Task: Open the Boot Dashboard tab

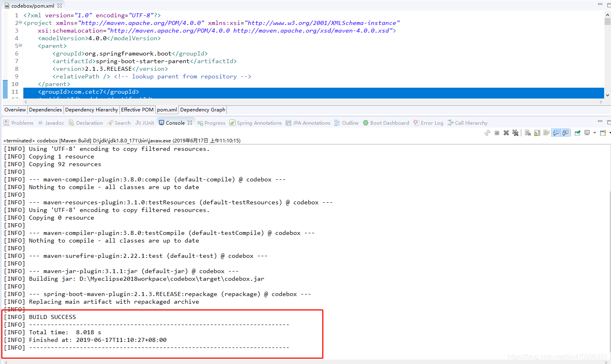Action: (x=386, y=123)
